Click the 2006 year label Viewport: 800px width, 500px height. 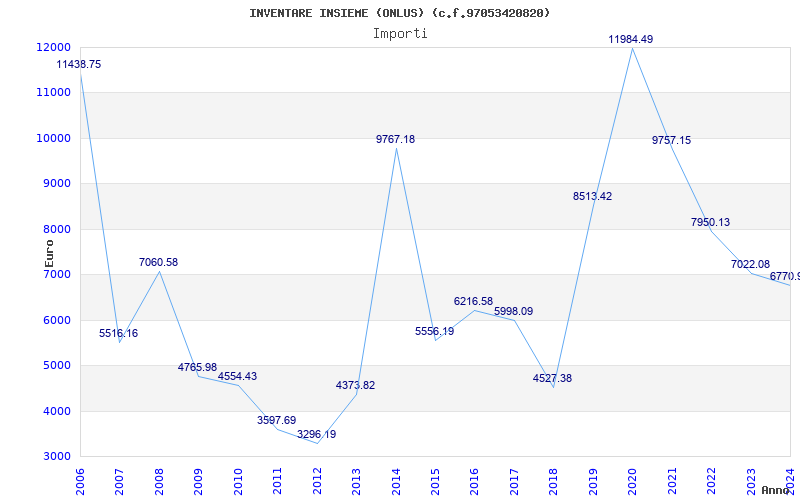pyautogui.click(x=80, y=481)
